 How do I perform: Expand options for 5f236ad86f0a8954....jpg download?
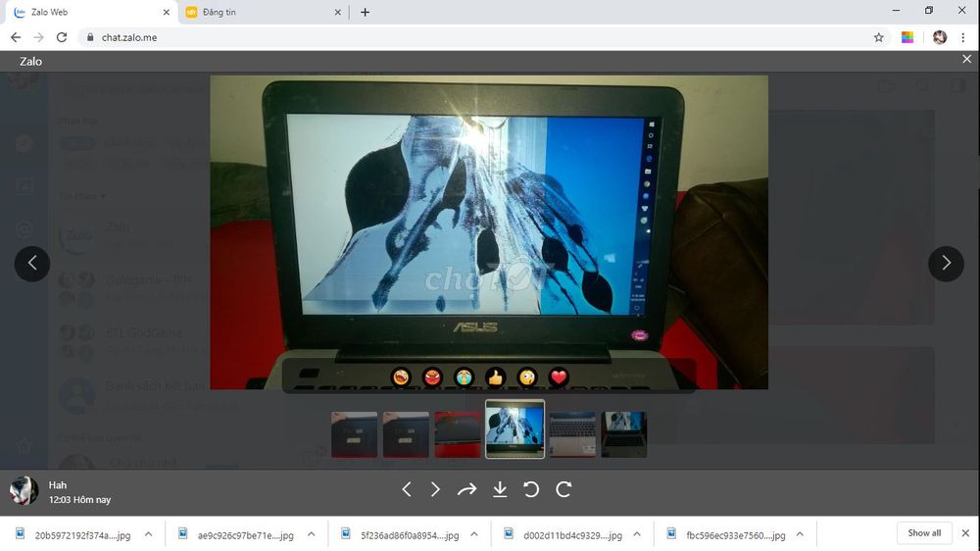474,534
